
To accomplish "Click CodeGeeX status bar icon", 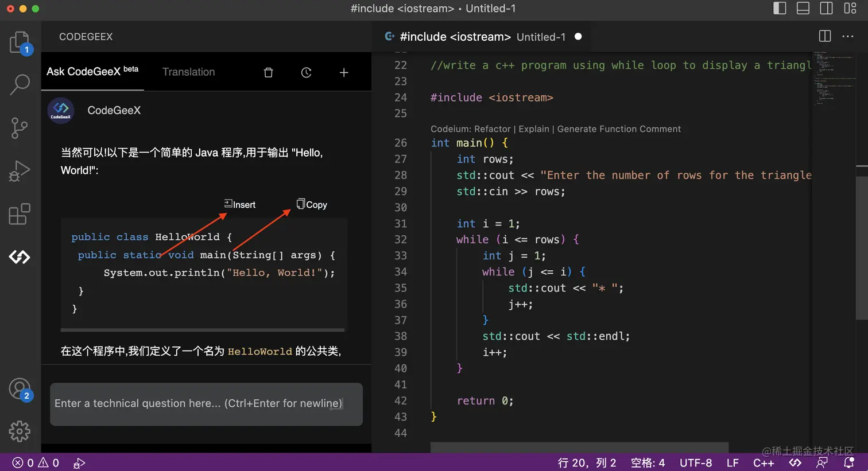I will [x=795, y=462].
